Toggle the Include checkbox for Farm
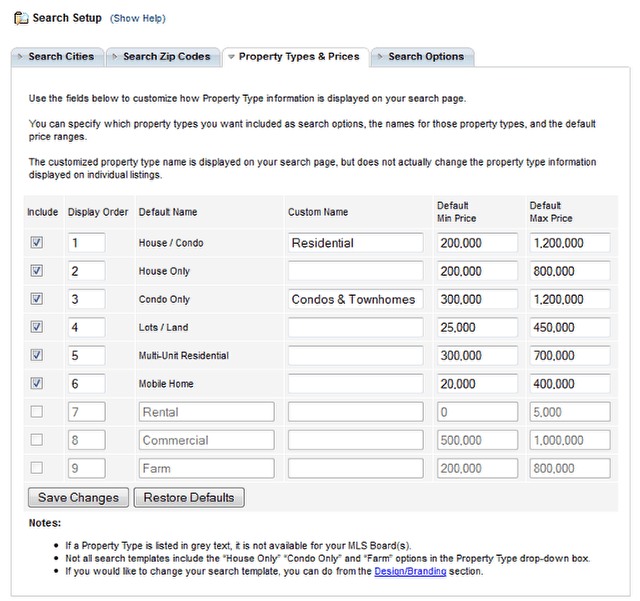This screenshot has width=640, height=601. (37, 468)
